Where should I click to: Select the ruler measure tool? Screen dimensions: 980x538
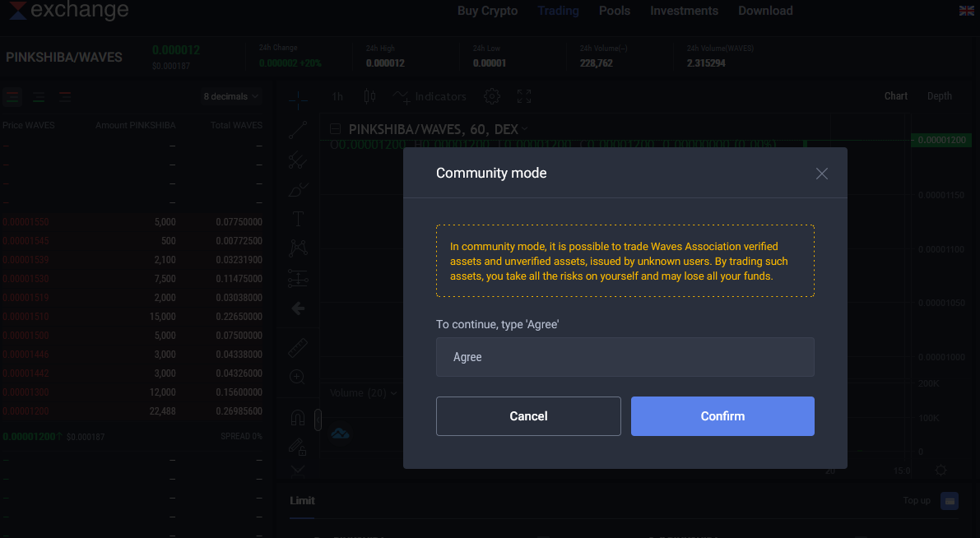(x=298, y=348)
